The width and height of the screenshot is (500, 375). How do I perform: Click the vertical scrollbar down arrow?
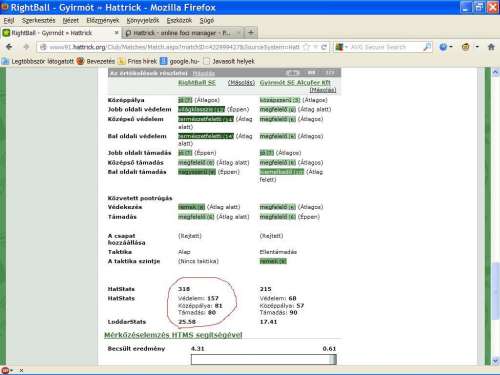point(495,361)
